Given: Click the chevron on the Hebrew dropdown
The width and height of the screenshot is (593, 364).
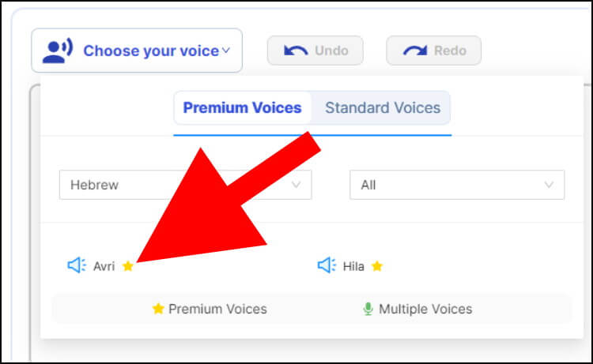Looking at the screenshot, I should coord(296,185).
